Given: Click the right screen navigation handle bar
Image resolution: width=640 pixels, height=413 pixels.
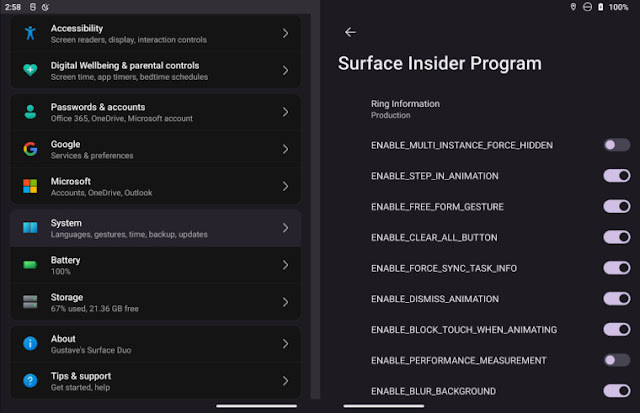Looking at the screenshot, I should [x=384, y=406].
